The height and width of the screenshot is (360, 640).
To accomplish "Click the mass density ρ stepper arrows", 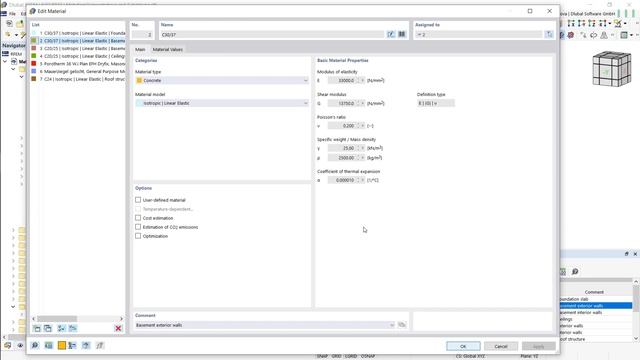I will [359, 158].
